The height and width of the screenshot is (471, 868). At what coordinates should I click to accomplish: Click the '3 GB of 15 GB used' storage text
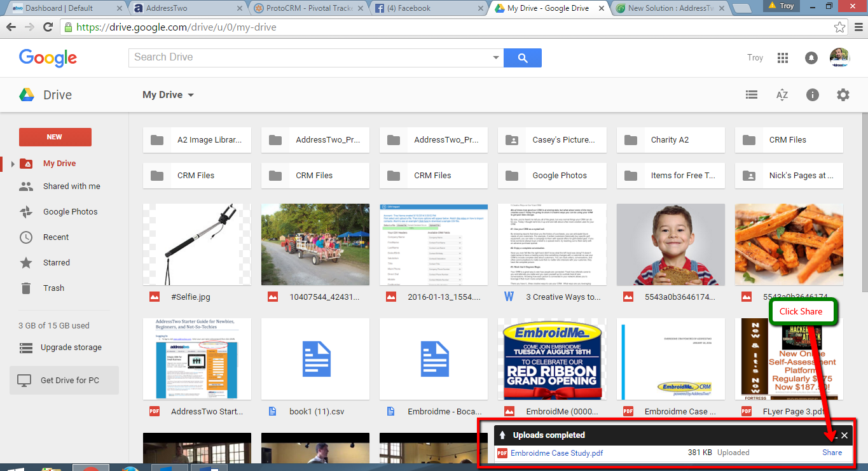pos(54,325)
